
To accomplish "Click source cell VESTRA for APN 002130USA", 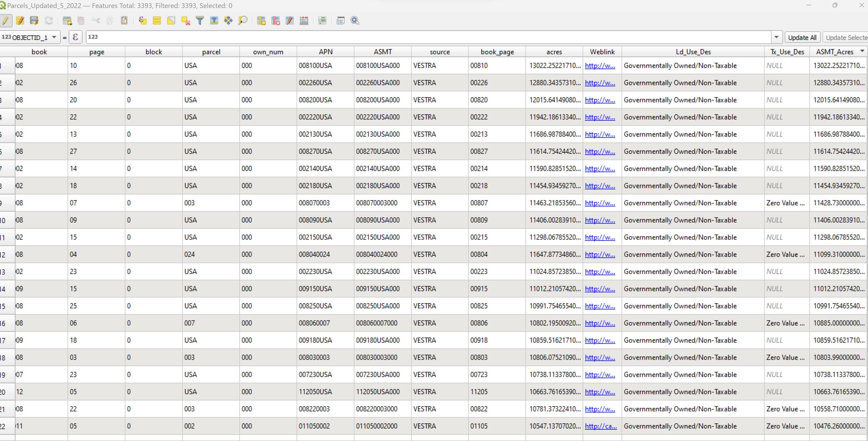I will tap(440, 134).
